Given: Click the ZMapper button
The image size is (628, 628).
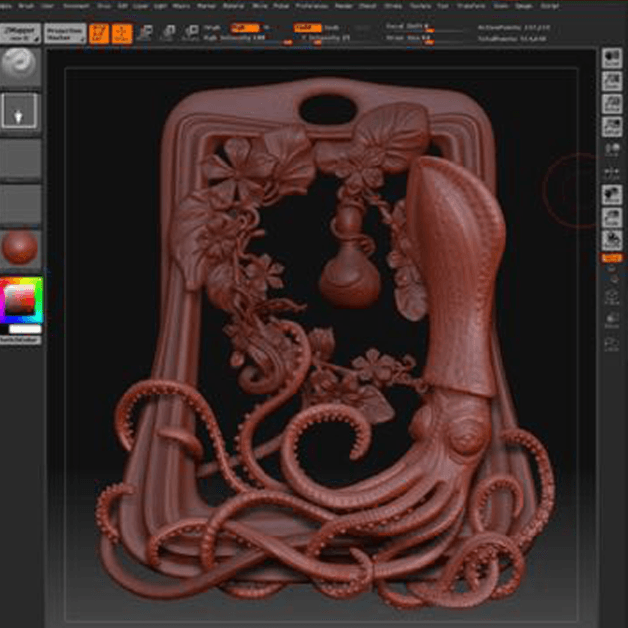Looking at the screenshot, I should 20,33.
